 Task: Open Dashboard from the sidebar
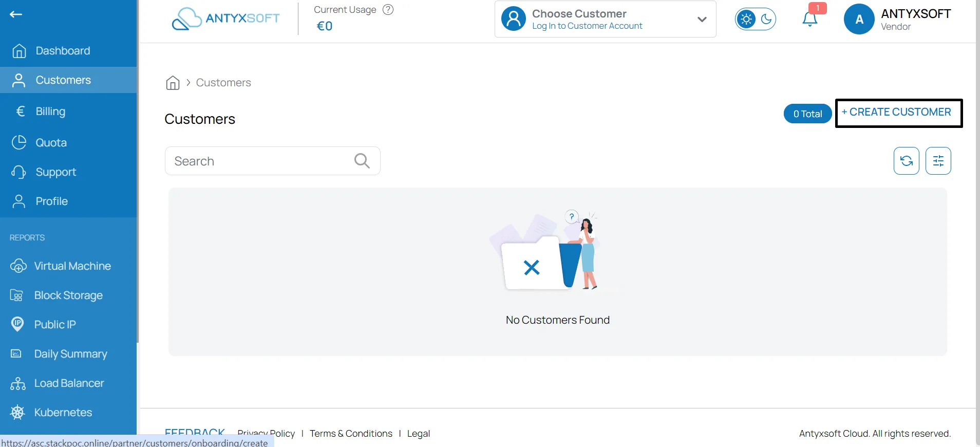(x=63, y=51)
